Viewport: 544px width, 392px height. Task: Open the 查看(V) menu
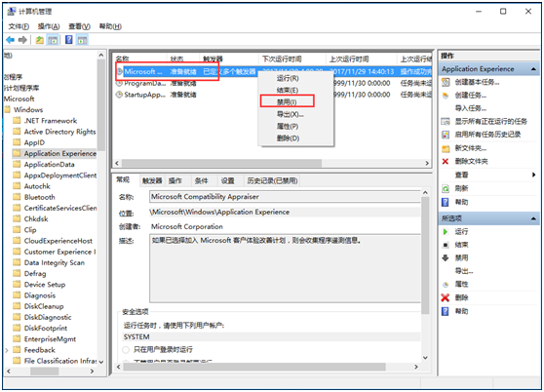pos(79,26)
